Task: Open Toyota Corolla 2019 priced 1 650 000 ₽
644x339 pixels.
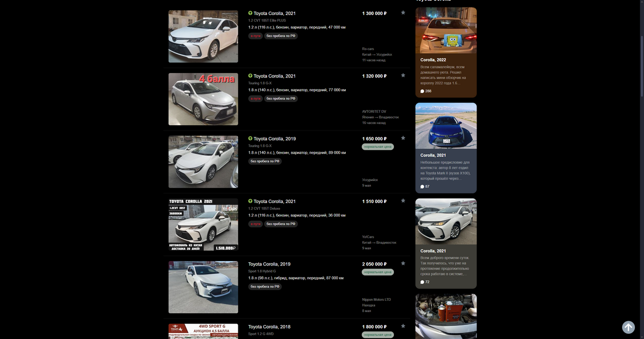Action: point(274,139)
